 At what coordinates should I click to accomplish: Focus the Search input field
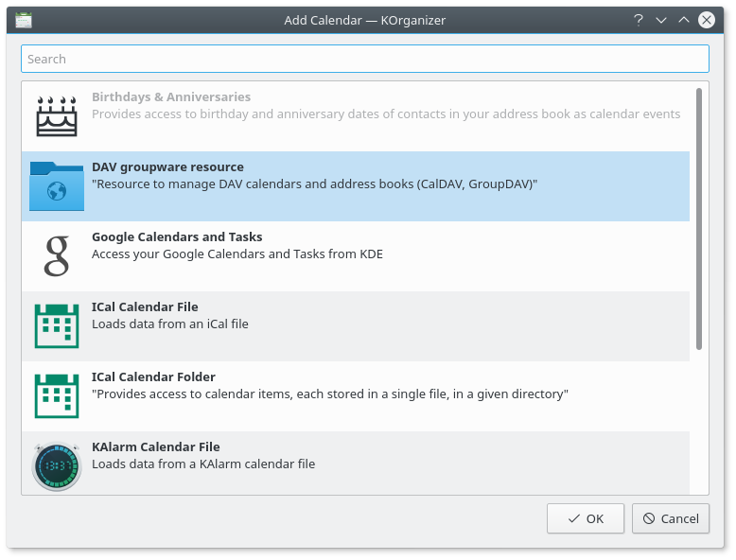(x=364, y=59)
